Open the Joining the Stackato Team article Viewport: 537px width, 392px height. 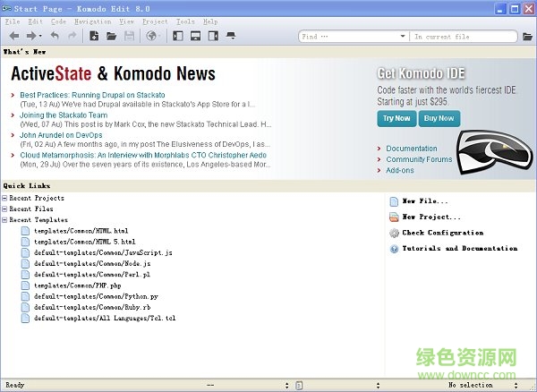tap(64, 115)
